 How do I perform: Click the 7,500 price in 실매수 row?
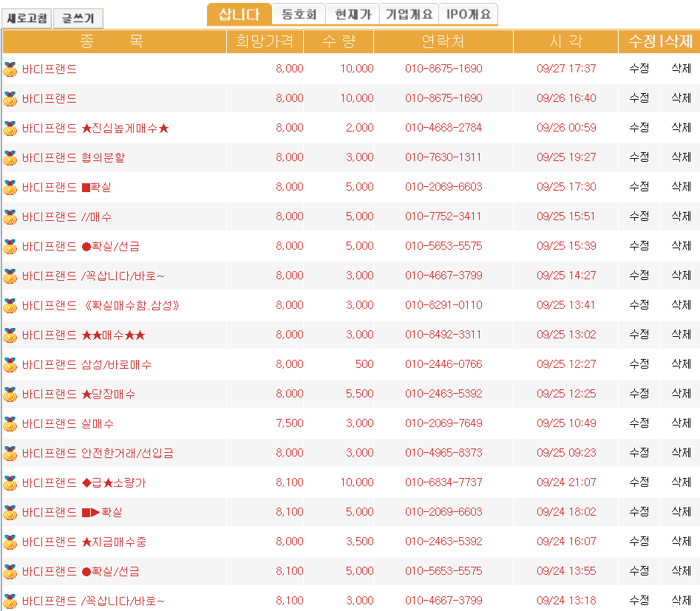[x=289, y=423]
